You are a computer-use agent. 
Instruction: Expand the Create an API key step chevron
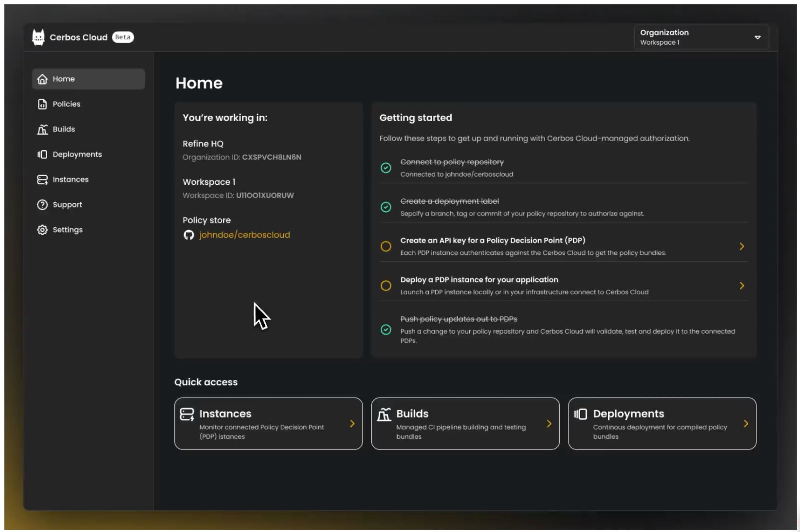(742, 247)
